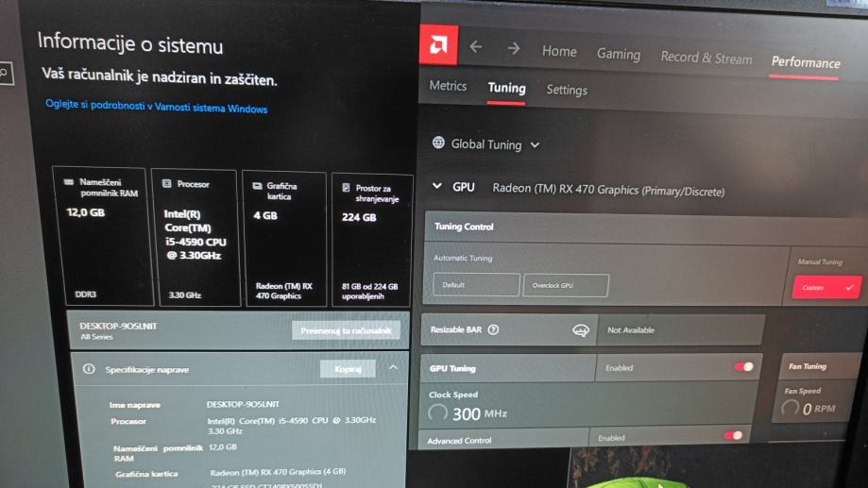Image resolution: width=868 pixels, height=488 pixels.
Task: Click the DESKTOP-9O5LNIT computer name header
Action: [118, 326]
